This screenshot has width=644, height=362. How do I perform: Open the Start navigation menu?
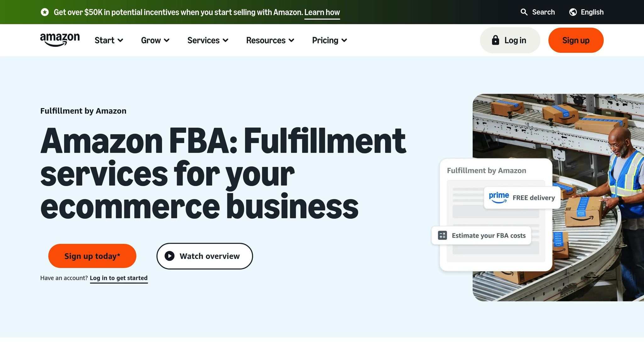[x=109, y=40]
